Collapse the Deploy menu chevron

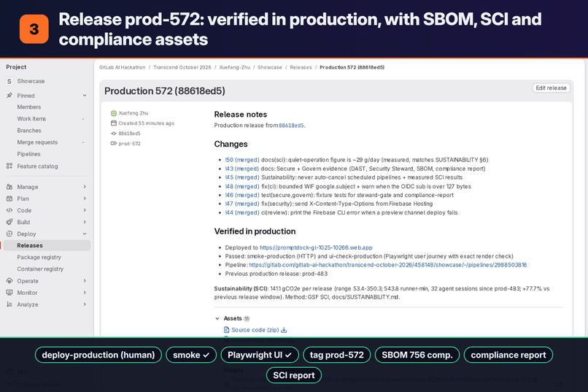pyautogui.click(x=85, y=234)
